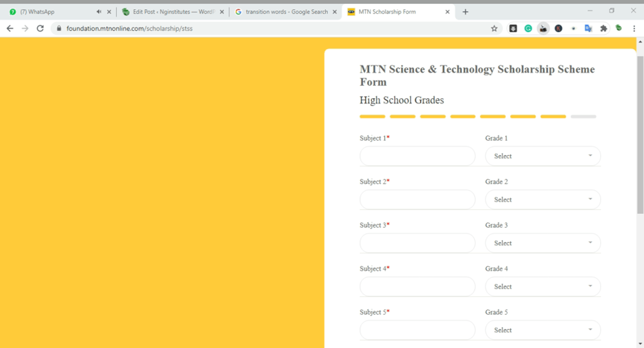Expand the Grade 3 Select dropdown
The height and width of the screenshot is (348, 644).
[x=543, y=243]
